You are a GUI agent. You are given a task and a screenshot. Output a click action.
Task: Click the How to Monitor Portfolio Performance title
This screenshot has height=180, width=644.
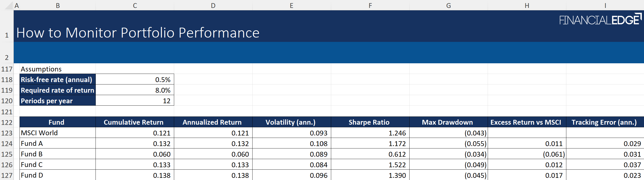click(138, 33)
